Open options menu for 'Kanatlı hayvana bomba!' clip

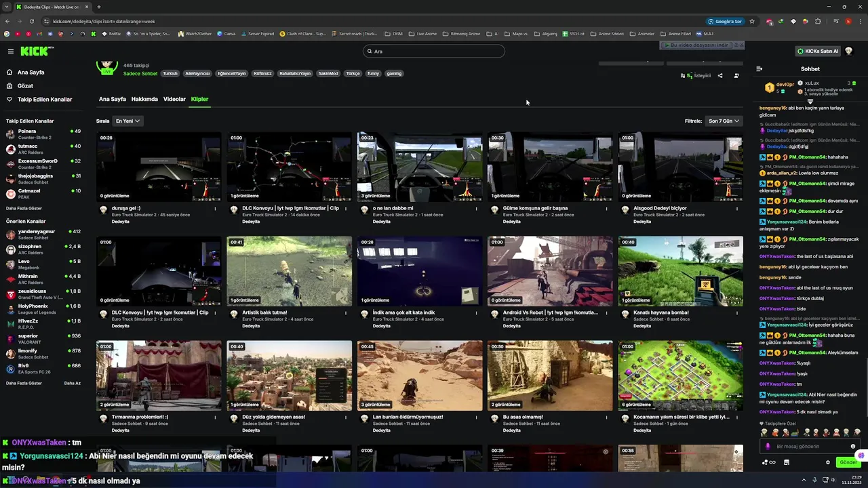tap(737, 313)
